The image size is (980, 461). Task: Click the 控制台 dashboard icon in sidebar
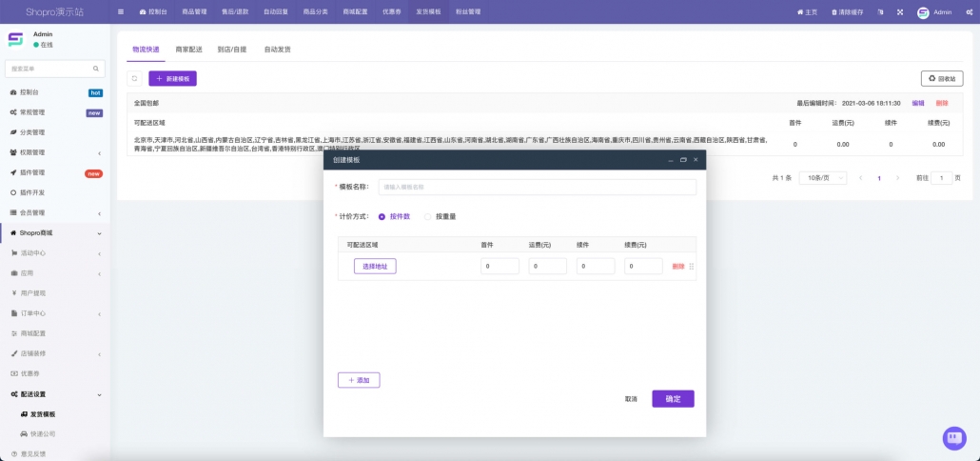click(x=13, y=92)
